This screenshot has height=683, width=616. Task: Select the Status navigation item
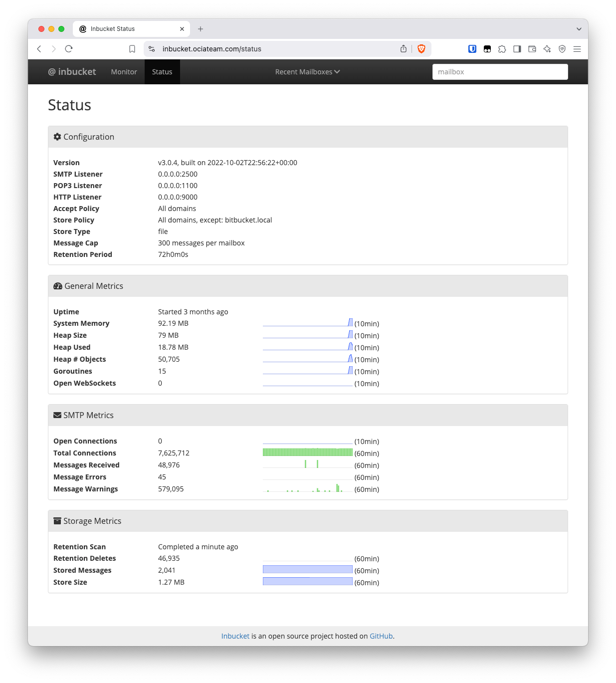(162, 71)
